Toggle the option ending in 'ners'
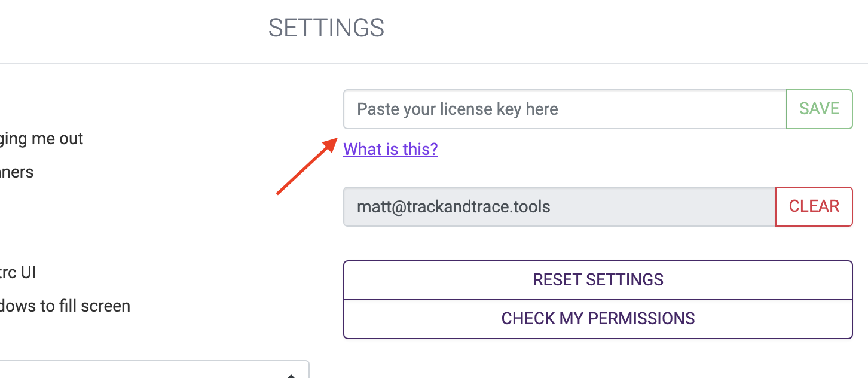 [x=17, y=172]
